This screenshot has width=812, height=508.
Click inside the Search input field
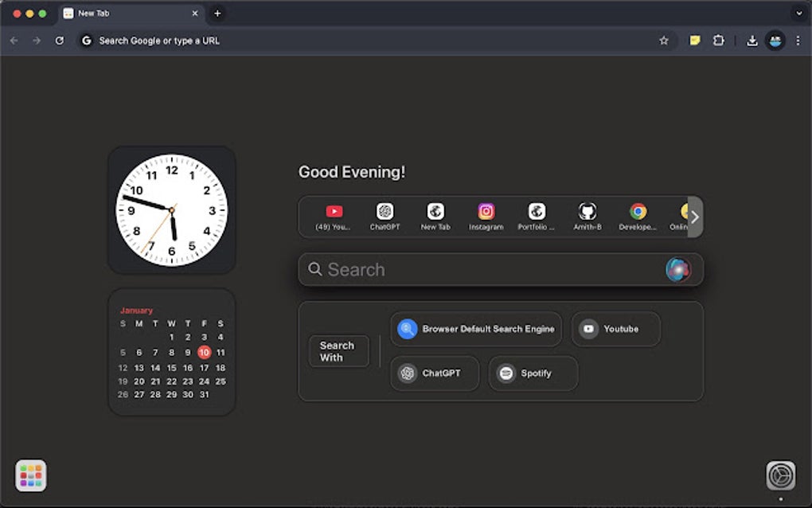[x=478, y=269]
